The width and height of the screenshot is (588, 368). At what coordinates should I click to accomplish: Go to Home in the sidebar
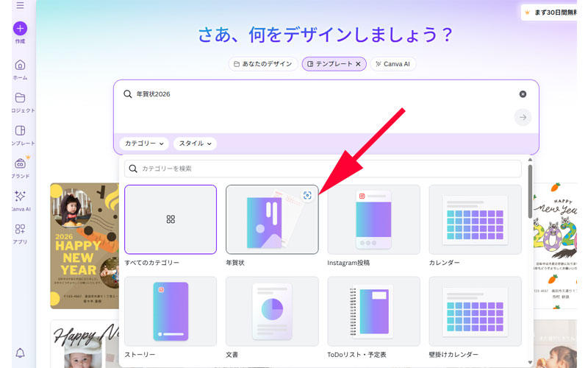(20, 66)
